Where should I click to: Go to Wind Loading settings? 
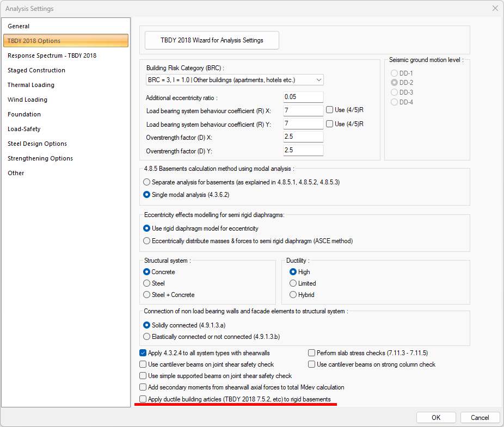27,100
